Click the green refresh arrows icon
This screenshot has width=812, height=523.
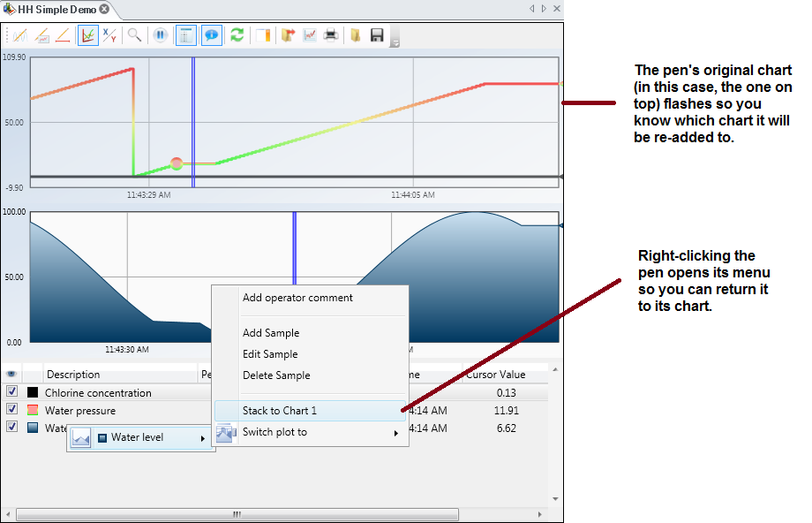[x=237, y=35]
